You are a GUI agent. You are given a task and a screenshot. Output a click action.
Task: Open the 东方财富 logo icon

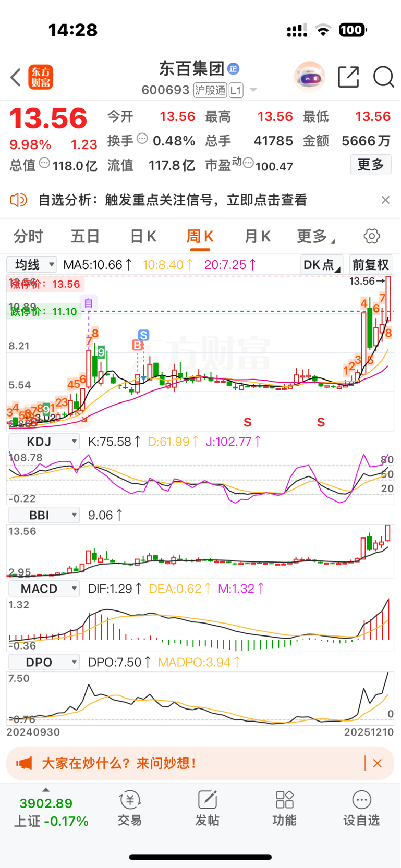pos(41,77)
